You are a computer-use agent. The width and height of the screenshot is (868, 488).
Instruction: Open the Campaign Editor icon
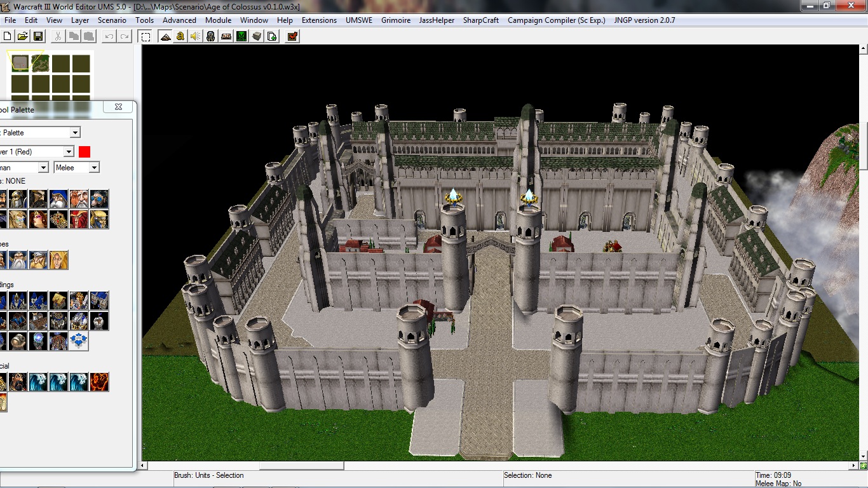click(x=226, y=36)
